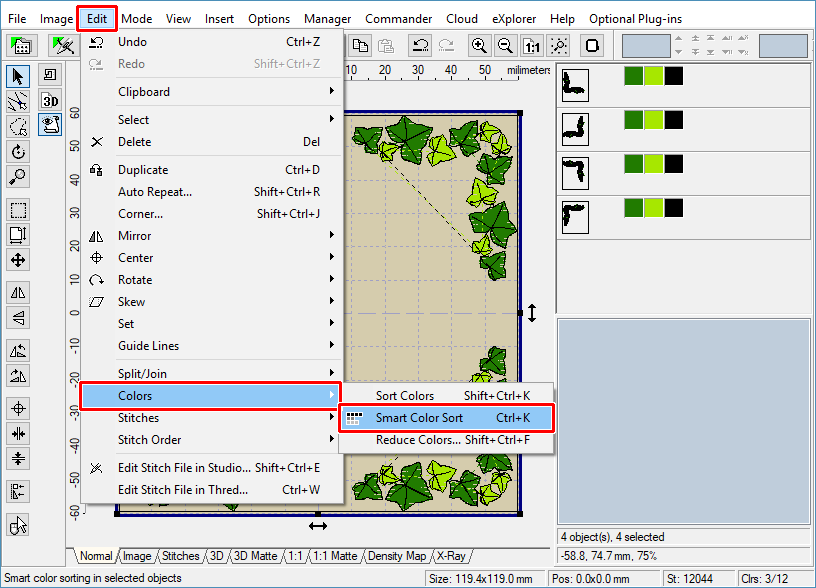Viewport: 816px width, 588px height.
Task: Switch to the 3D Matte tab
Action: point(256,556)
